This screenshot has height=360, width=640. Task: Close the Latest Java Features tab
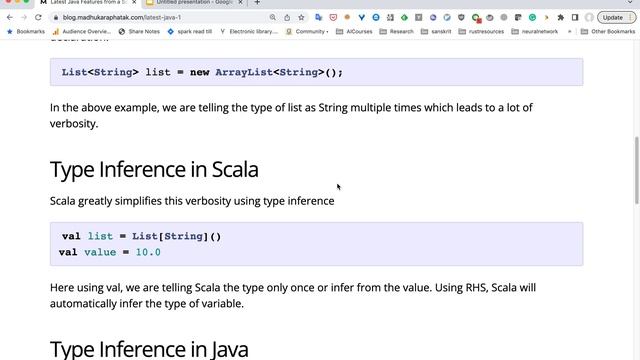[x=134, y=2]
